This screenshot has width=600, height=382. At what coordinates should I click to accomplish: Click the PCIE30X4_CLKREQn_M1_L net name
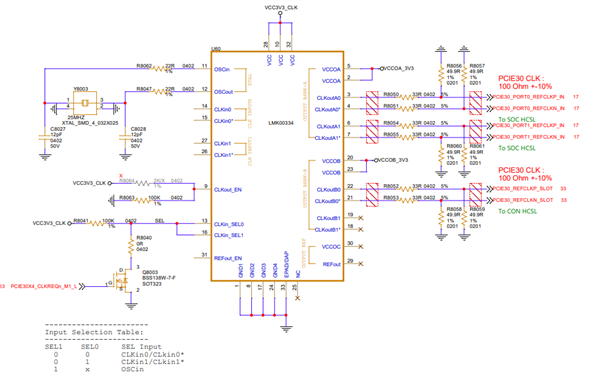[43, 286]
